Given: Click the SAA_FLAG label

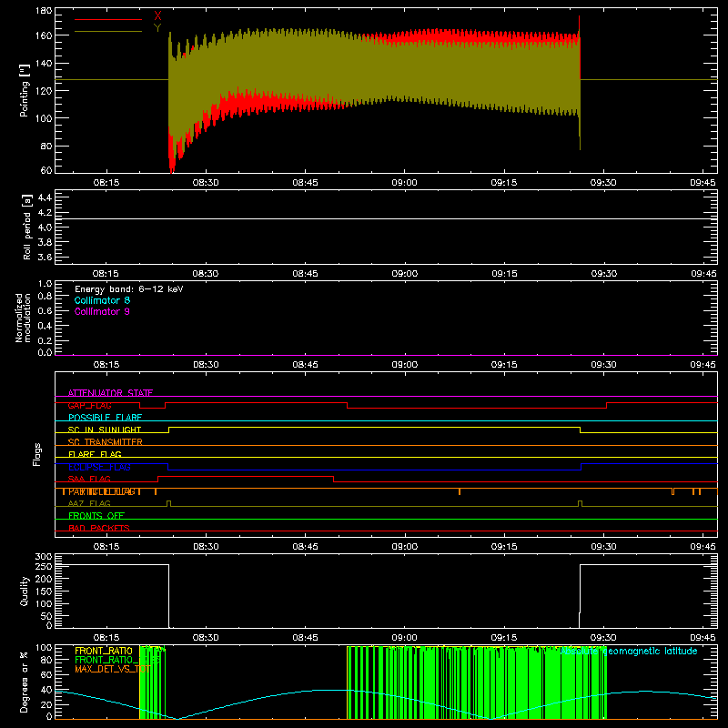Looking at the screenshot, I should (89, 479).
